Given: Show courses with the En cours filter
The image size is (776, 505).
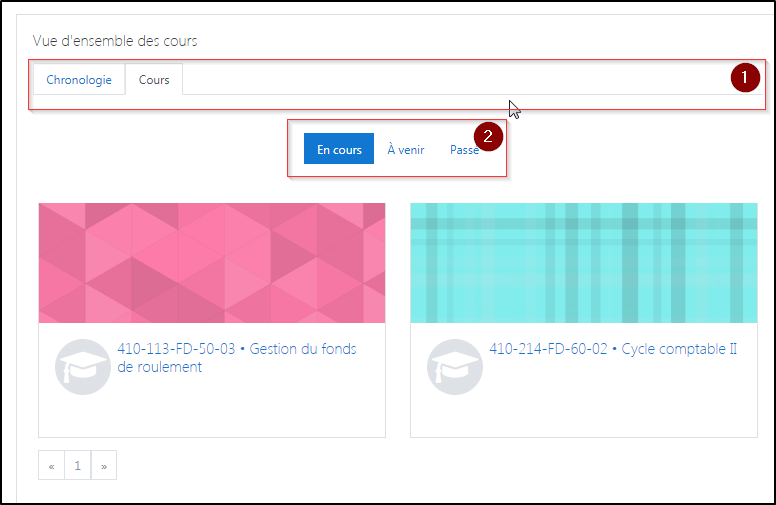Looking at the screenshot, I should (x=339, y=150).
